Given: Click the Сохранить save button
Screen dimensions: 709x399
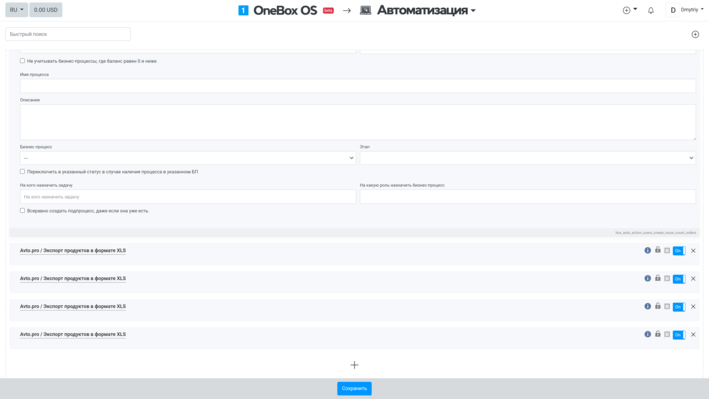Looking at the screenshot, I should coord(354,389).
